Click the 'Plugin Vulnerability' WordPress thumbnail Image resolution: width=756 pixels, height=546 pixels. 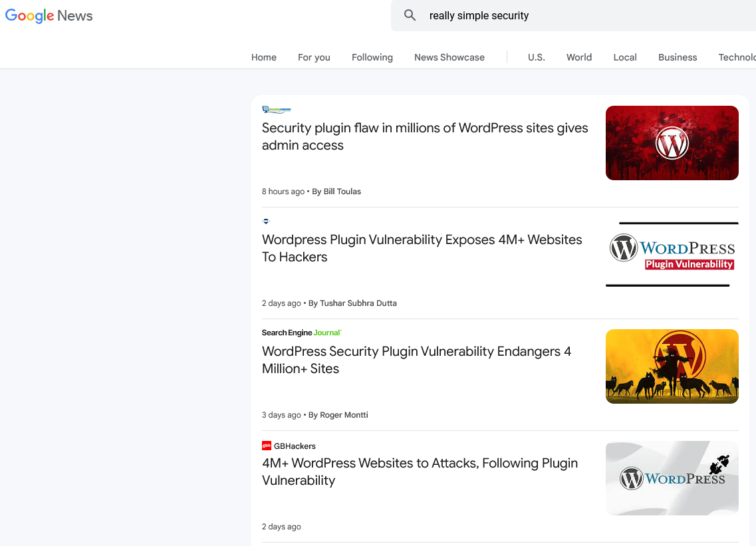click(x=672, y=254)
